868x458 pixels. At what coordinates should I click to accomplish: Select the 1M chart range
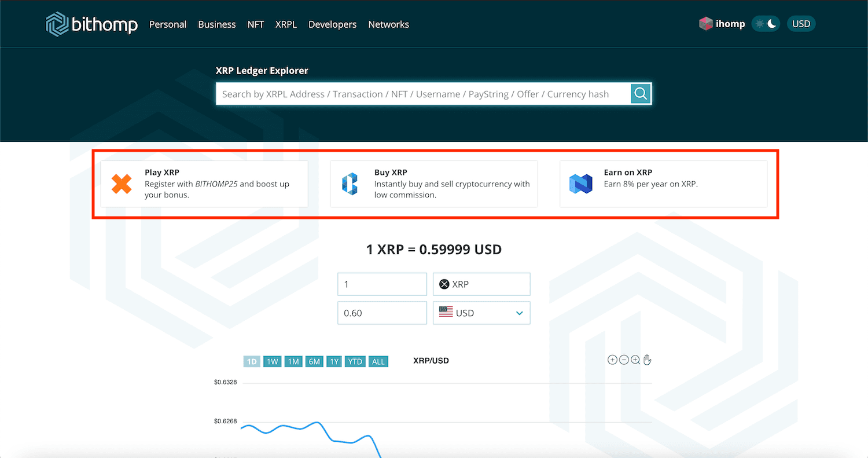point(293,362)
